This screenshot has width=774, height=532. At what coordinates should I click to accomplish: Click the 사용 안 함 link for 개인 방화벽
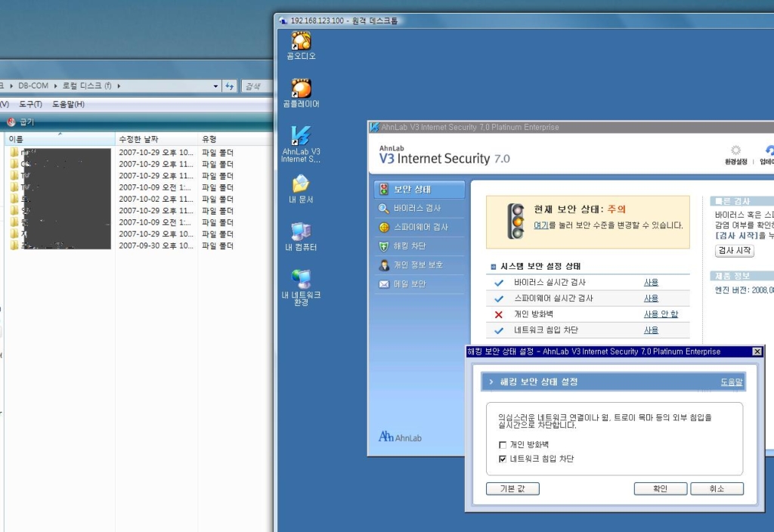[x=661, y=314]
